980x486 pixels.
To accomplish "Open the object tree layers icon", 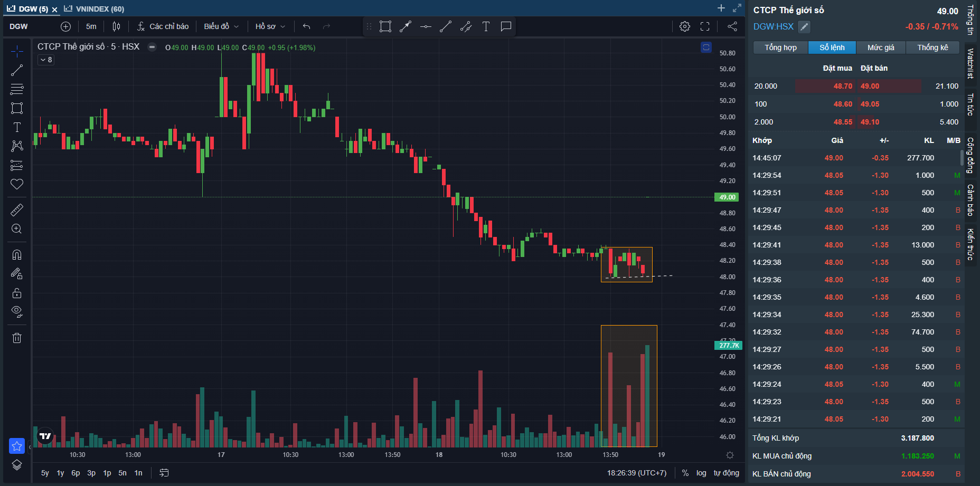I will pos(17,465).
